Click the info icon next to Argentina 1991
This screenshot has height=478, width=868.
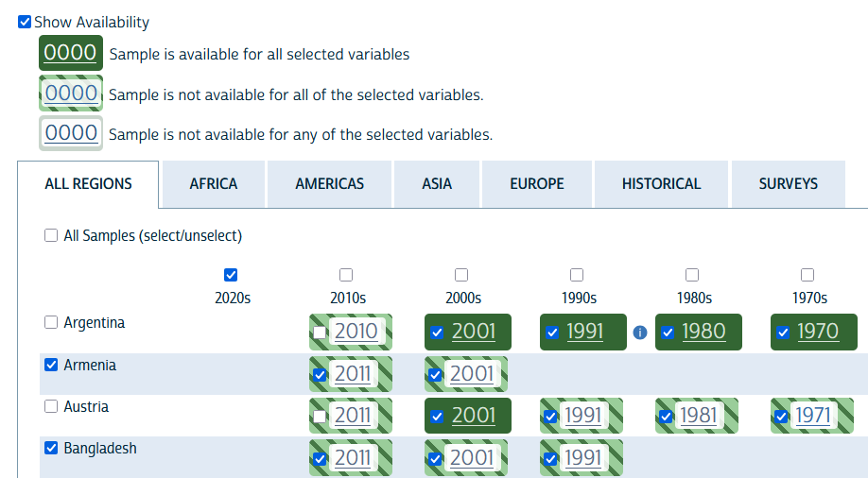point(640,332)
